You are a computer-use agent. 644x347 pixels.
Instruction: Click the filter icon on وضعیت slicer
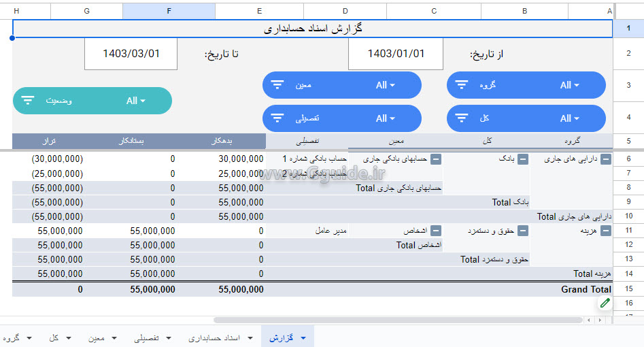pyautogui.click(x=28, y=101)
